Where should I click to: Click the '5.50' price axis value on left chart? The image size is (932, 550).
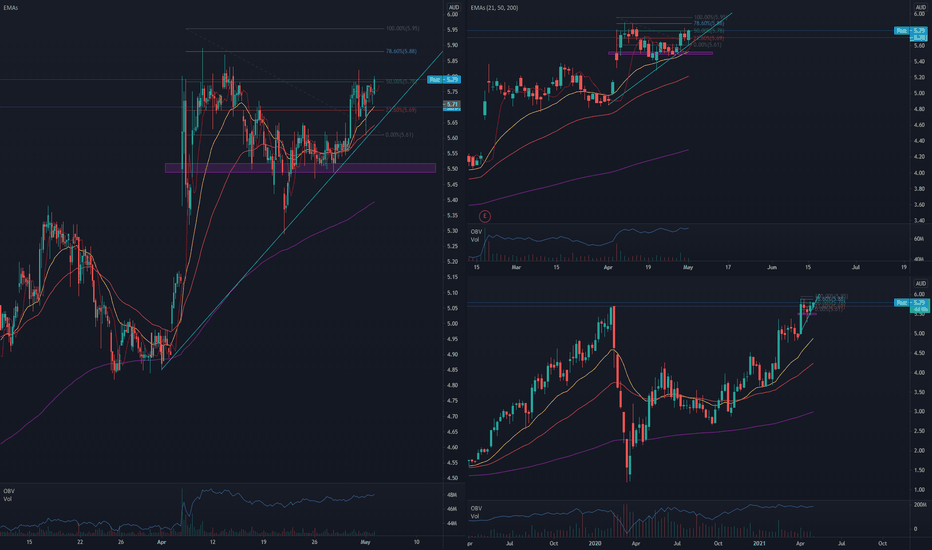(452, 169)
